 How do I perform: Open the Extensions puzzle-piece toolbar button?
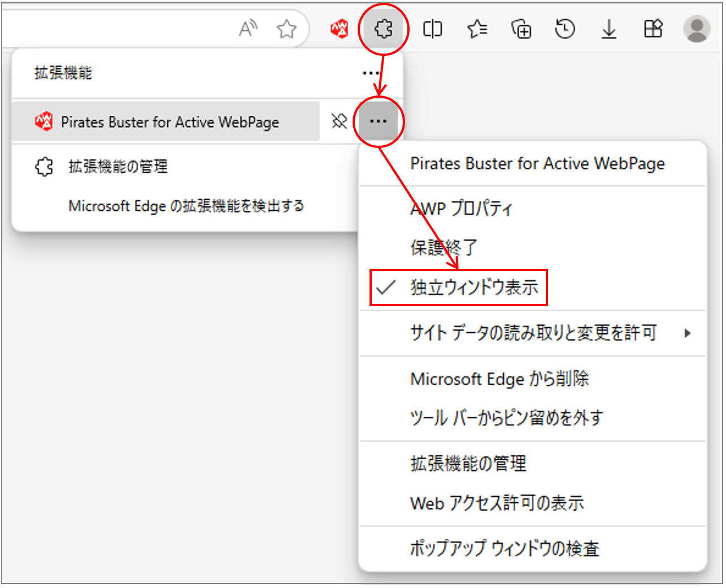[383, 28]
